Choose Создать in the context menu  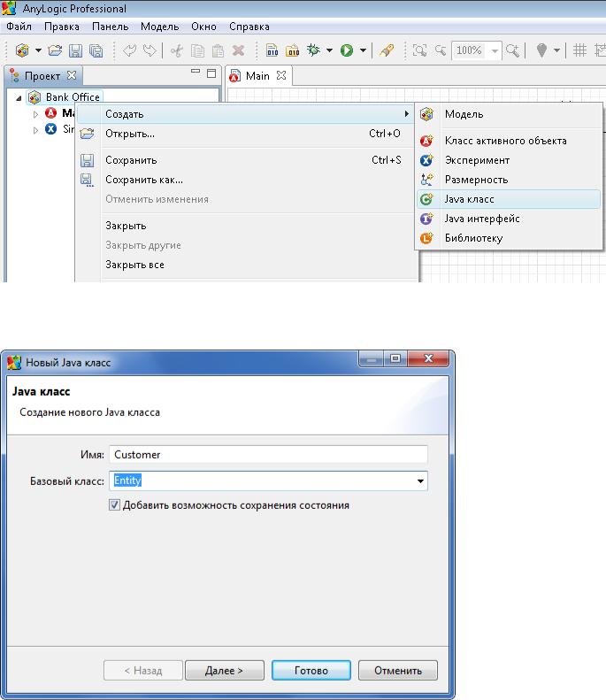[x=246, y=114]
